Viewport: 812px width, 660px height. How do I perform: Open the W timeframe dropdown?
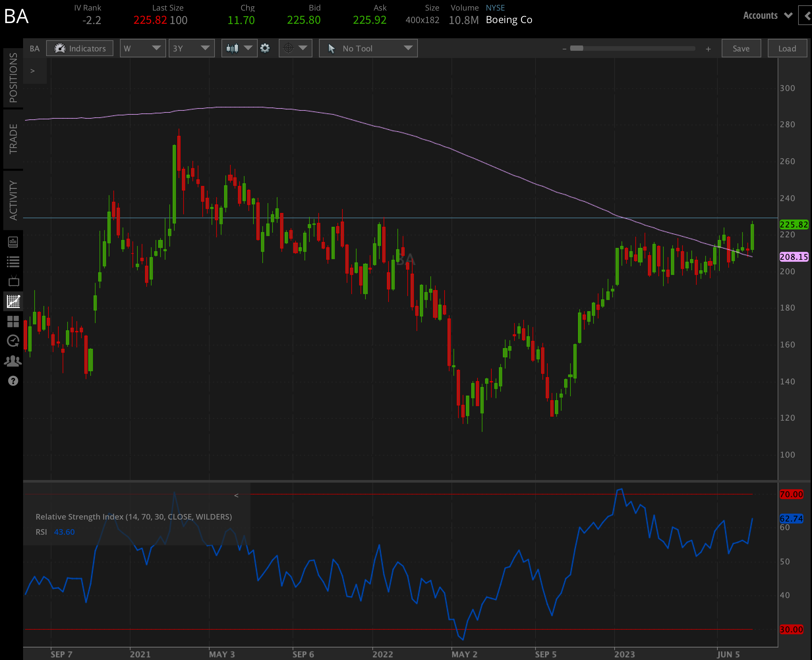coord(142,48)
